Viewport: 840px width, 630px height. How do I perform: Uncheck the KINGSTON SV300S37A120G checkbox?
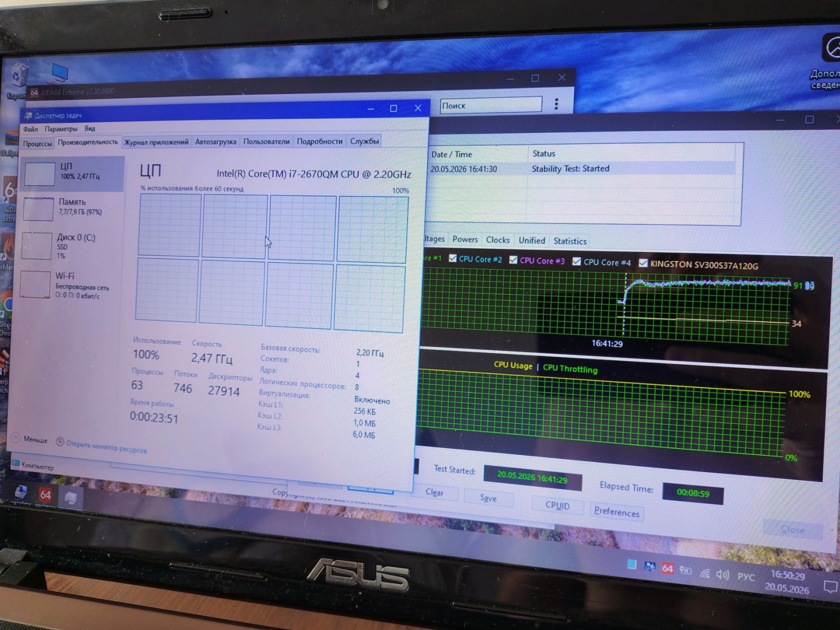tap(643, 263)
